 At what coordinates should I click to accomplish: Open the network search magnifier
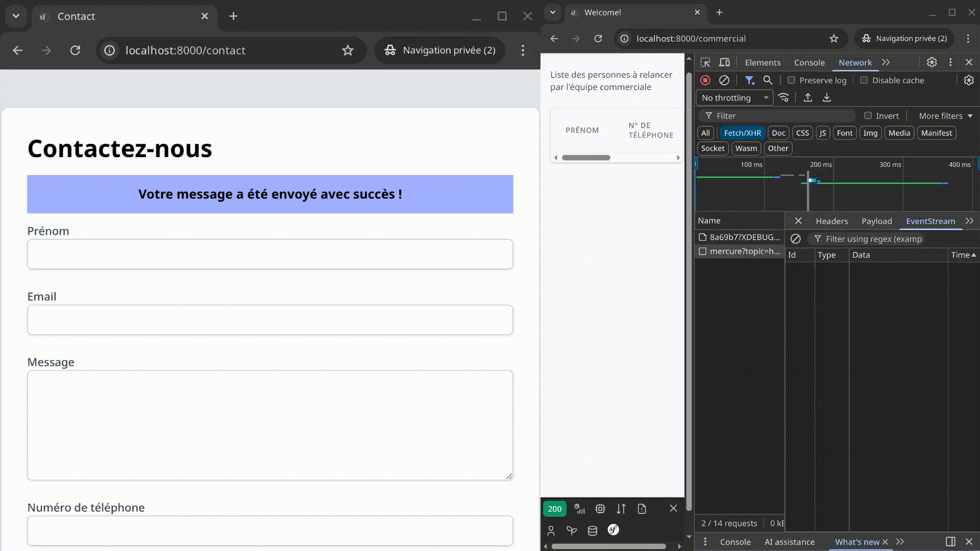tap(768, 80)
